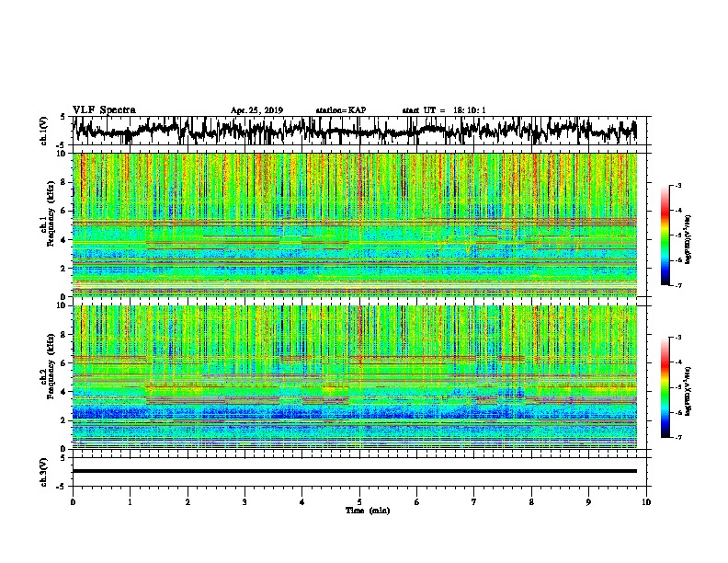Click the ch.1(V) waveform trace panel
The height and width of the screenshot is (563, 728).
tap(358, 131)
